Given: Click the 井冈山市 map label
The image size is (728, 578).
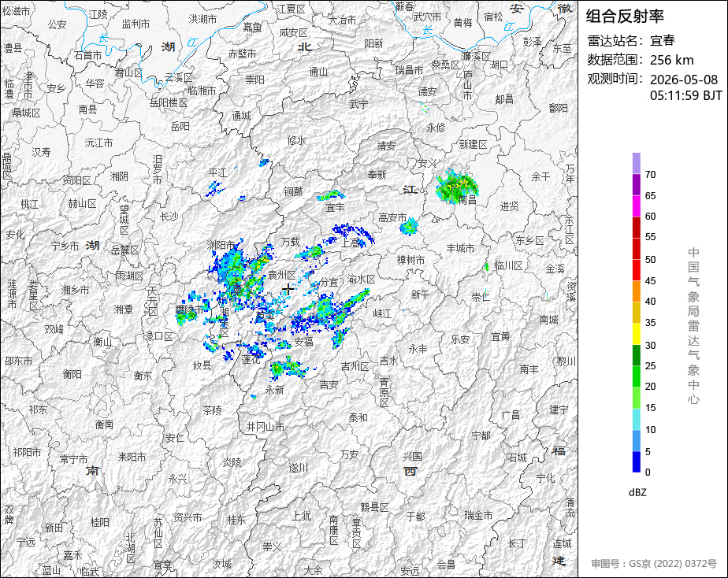Looking at the screenshot, I should coord(266,427).
